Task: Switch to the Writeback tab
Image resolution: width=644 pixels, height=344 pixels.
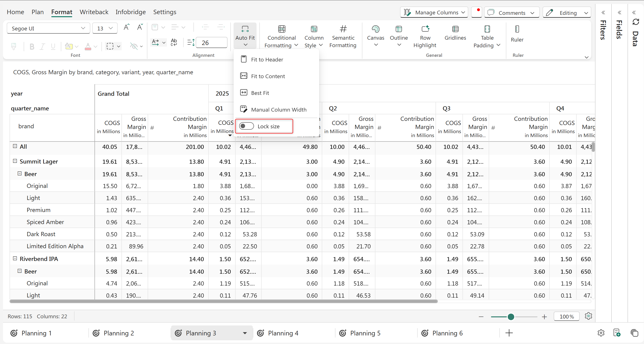Action: pos(94,12)
